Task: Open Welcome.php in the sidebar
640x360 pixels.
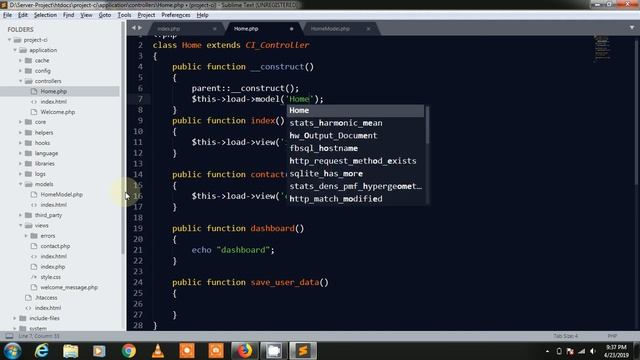Action: [58, 112]
